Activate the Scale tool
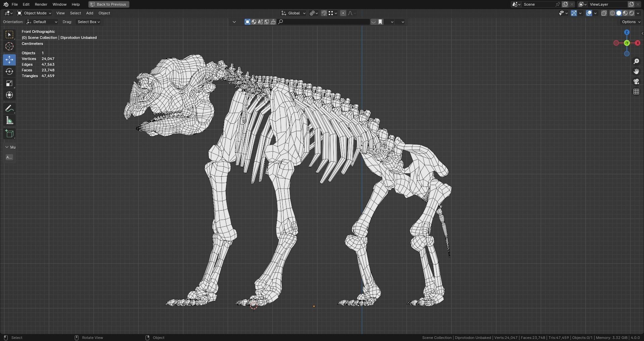The width and height of the screenshot is (644, 341). tap(9, 83)
